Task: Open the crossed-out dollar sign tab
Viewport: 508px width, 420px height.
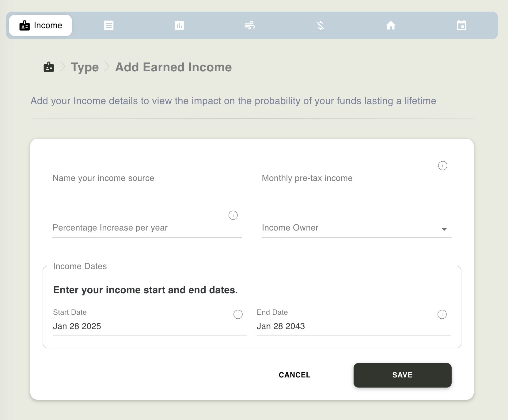Action: (x=320, y=25)
